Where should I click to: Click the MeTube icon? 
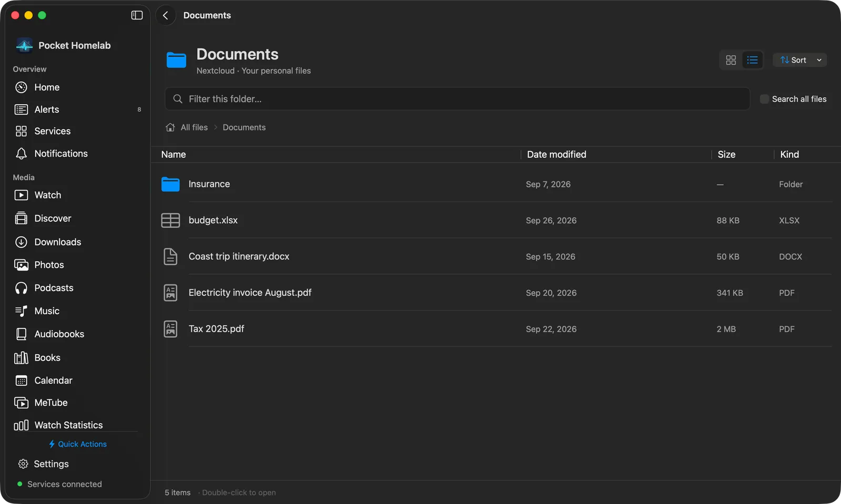(21, 403)
